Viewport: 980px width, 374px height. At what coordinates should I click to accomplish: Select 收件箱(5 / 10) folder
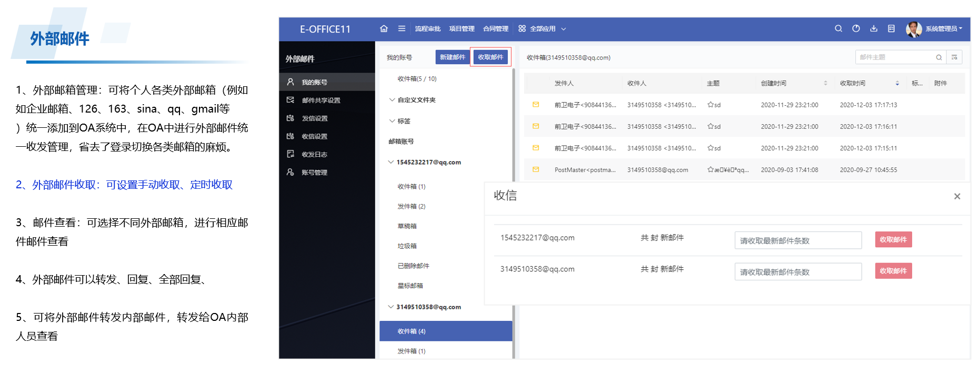417,79
